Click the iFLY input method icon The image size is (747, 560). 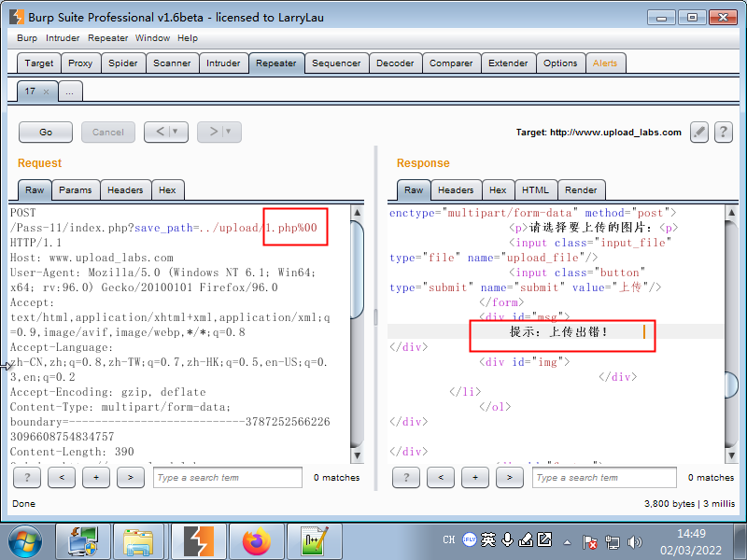[470, 539]
